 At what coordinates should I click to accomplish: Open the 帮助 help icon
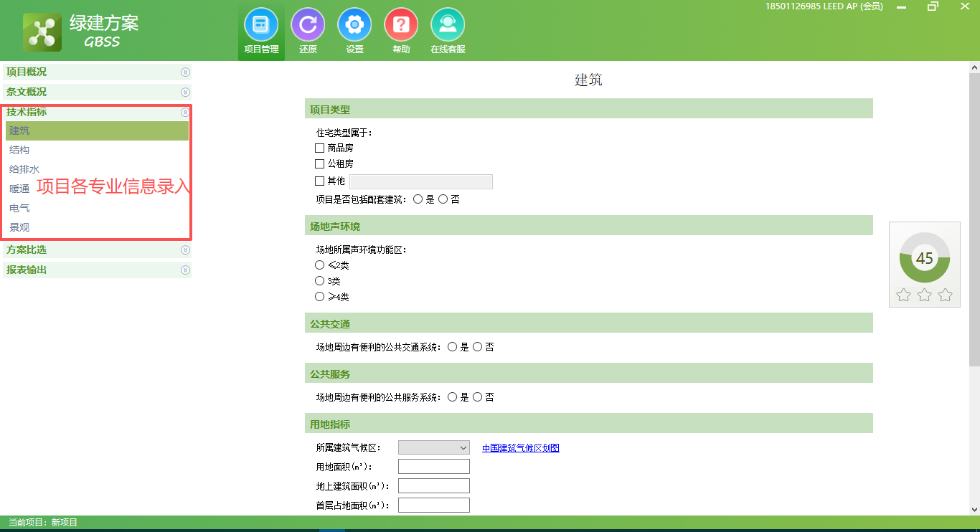click(x=401, y=29)
